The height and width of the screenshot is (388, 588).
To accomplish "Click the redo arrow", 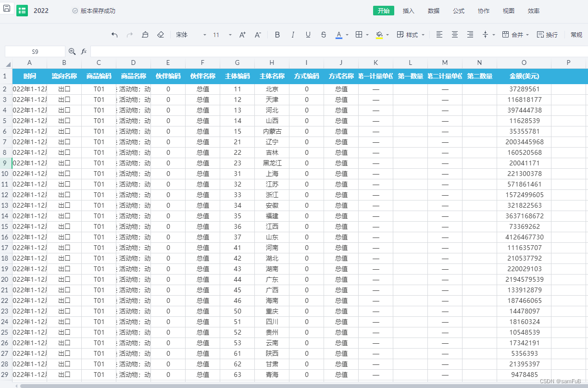I will click(130, 35).
